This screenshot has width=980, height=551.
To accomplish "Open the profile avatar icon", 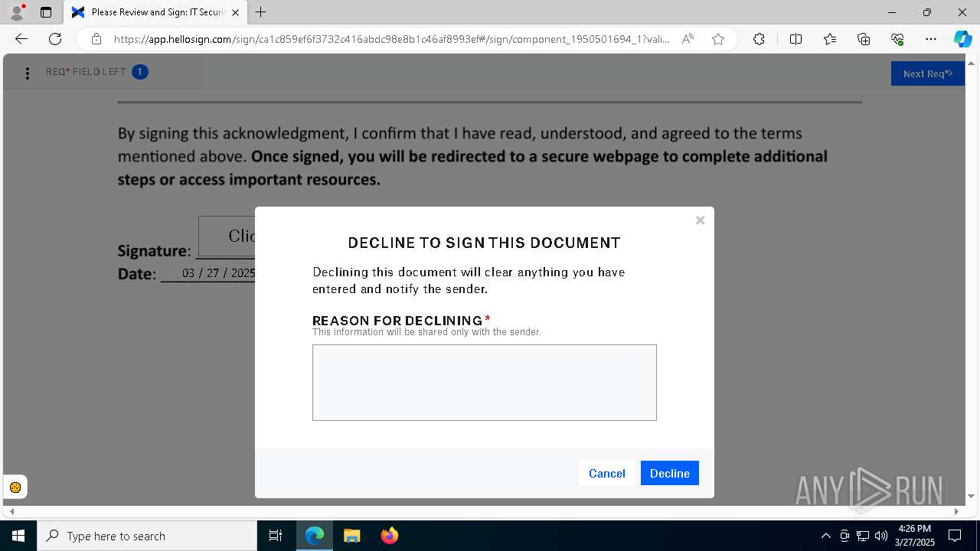I will pyautogui.click(x=17, y=12).
